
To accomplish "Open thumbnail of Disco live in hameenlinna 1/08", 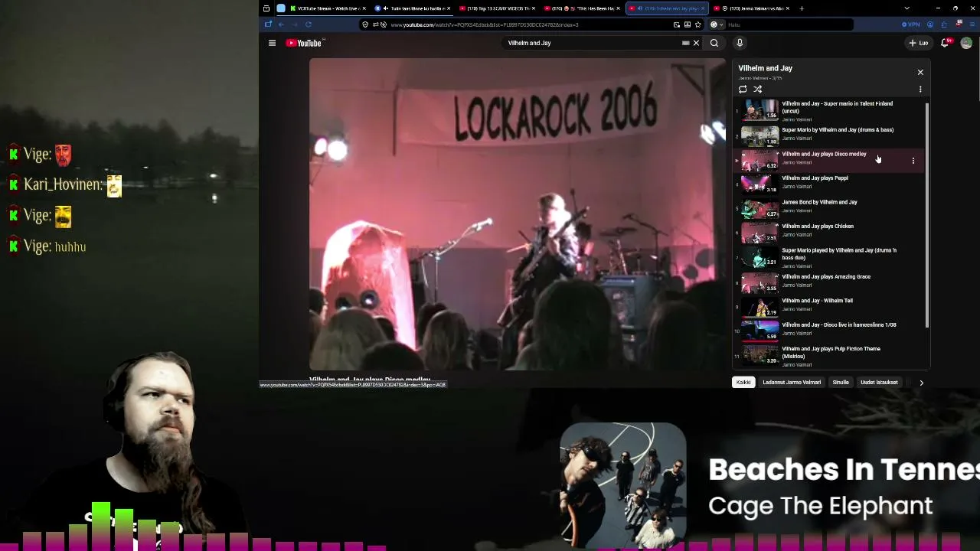I will [759, 331].
